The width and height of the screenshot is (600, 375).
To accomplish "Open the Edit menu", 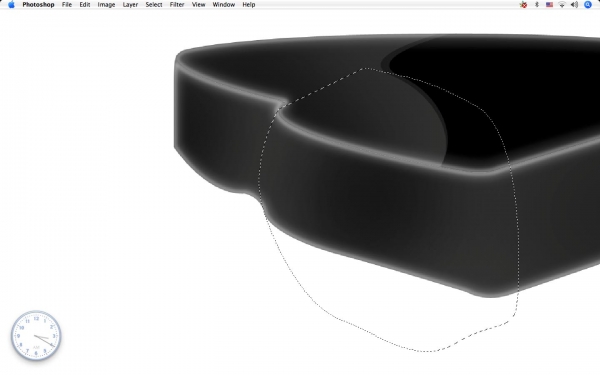I will [x=85, y=5].
